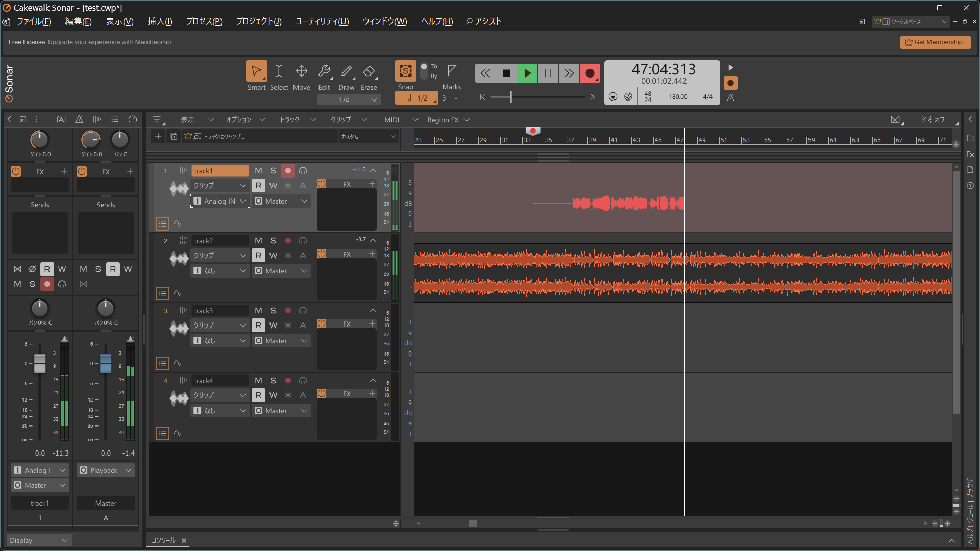Switch to the コンソール tab
The image size is (980, 551).
[x=163, y=541]
